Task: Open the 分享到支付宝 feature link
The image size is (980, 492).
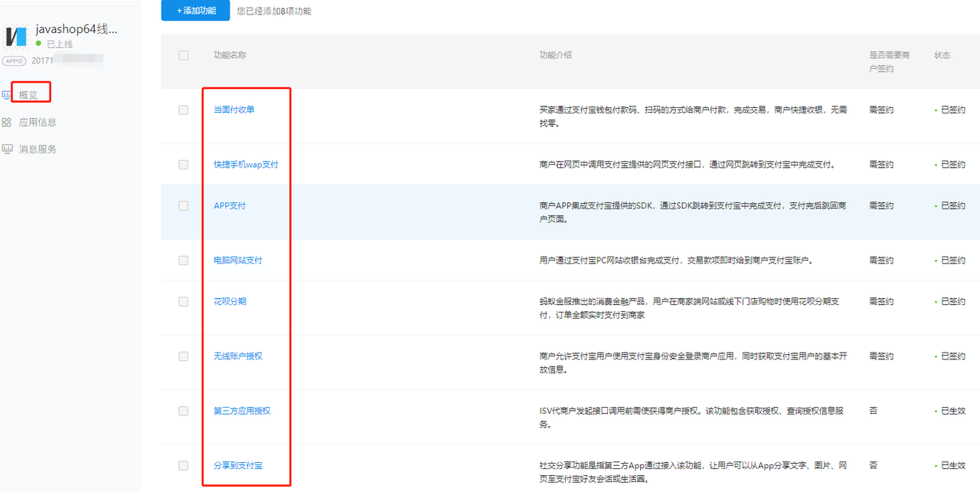Action: 238,465
